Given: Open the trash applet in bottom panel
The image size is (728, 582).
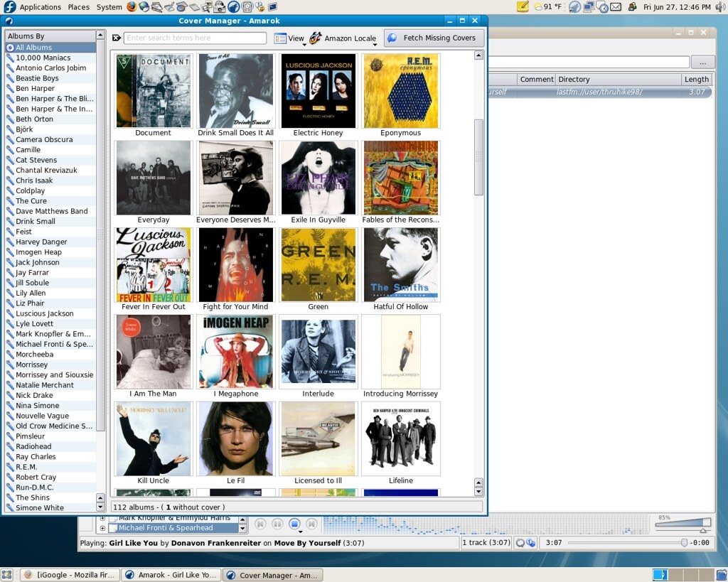Looking at the screenshot, I should [x=722, y=575].
